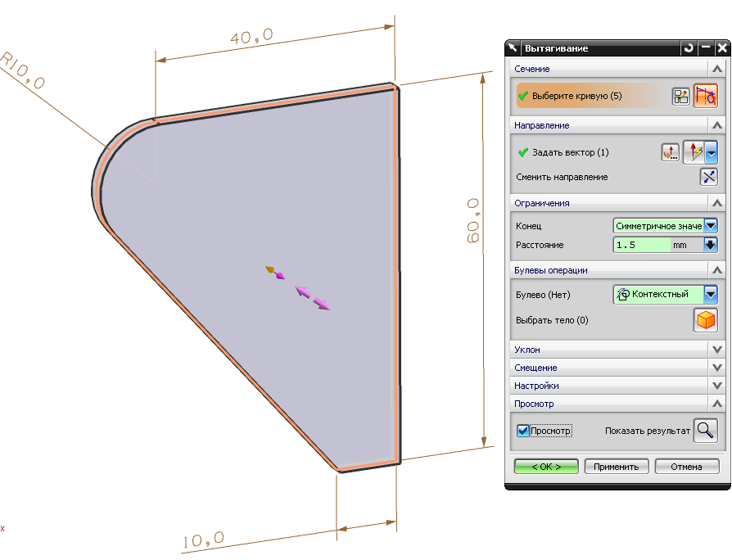Click the Расстояние distance input field
Viewport: 732px width, 560px height.
[x=642, y=245]
